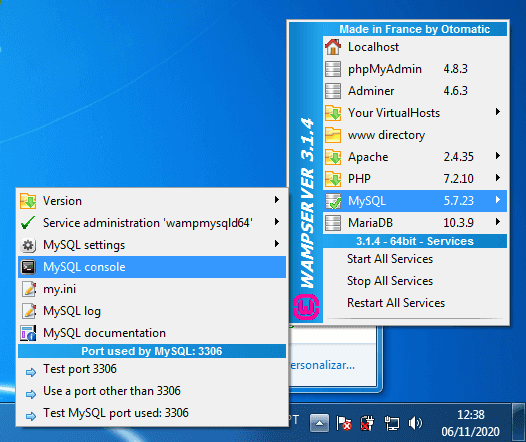Click the Version folder icon in submenu

28,201
